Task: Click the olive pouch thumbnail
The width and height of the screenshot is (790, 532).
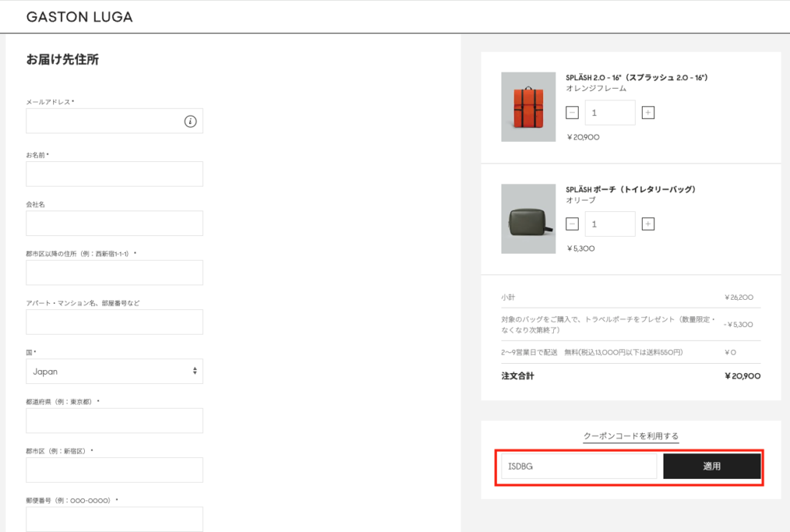Action: (x=528, y=219)
